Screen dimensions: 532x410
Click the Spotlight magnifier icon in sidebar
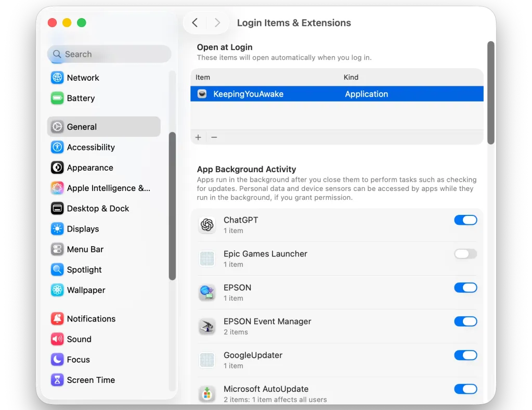pyautogui.click(x=57, y=270)
